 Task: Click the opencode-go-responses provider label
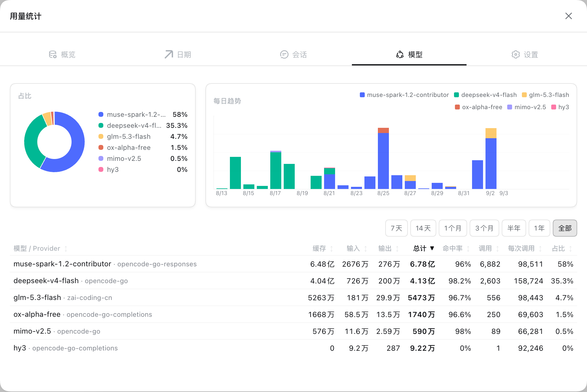tap(157, 264)
